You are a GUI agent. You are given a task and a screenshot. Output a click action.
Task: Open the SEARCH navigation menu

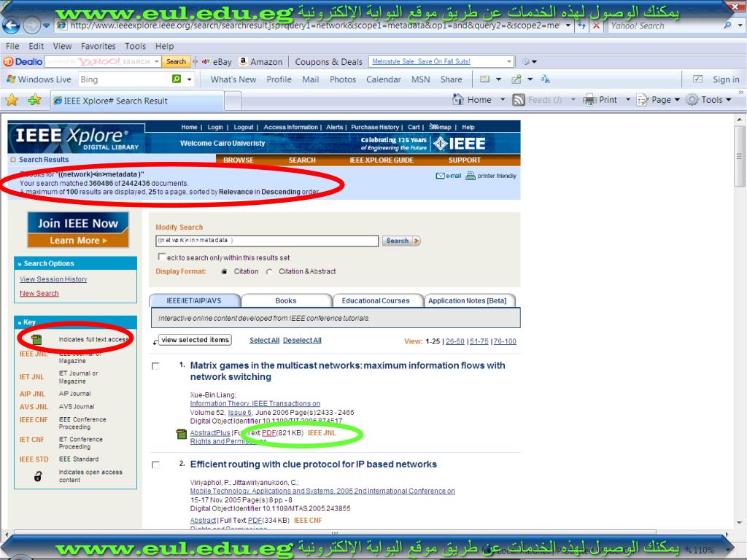[x=302, y=160]
